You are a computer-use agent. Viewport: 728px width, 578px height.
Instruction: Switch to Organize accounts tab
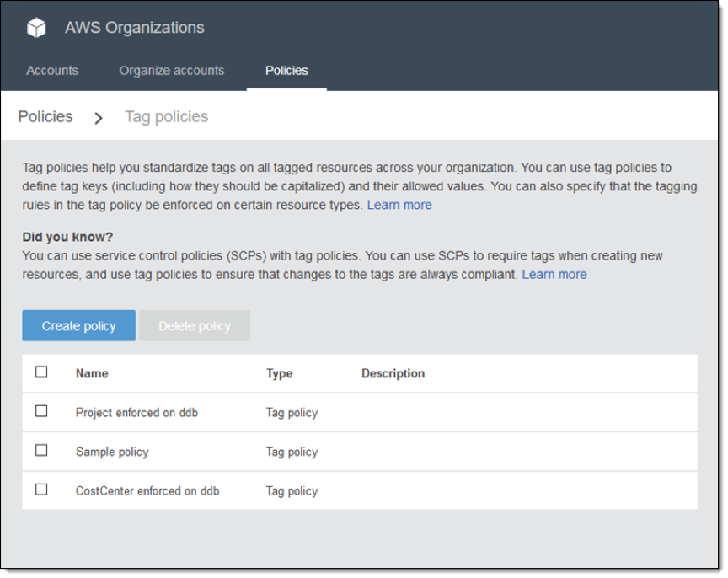171,71
